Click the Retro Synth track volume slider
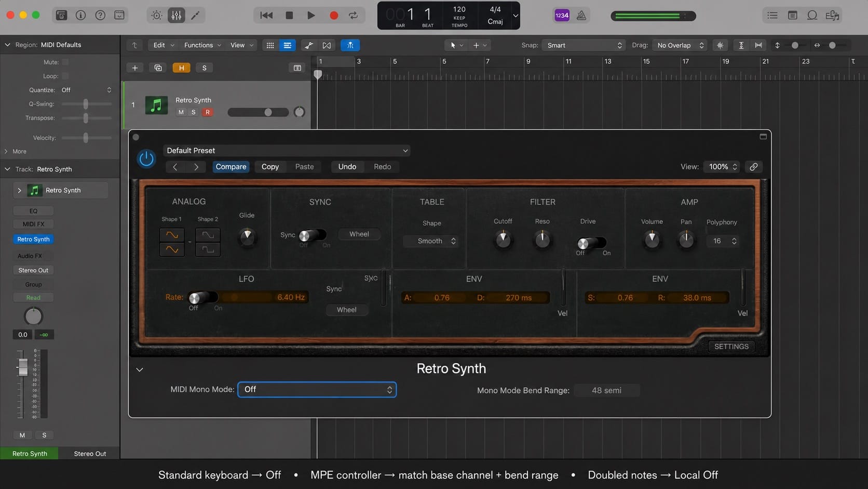Image resolution: width=868 pixels, height=489 pixels. (x=258, y=112)
